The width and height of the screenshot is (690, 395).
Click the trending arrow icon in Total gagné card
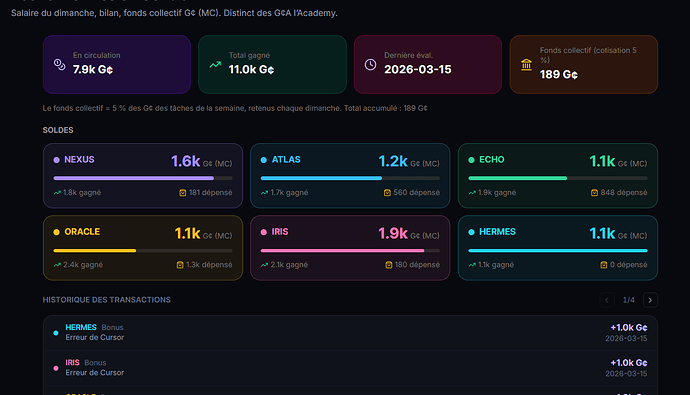click(x=215, y=65)
